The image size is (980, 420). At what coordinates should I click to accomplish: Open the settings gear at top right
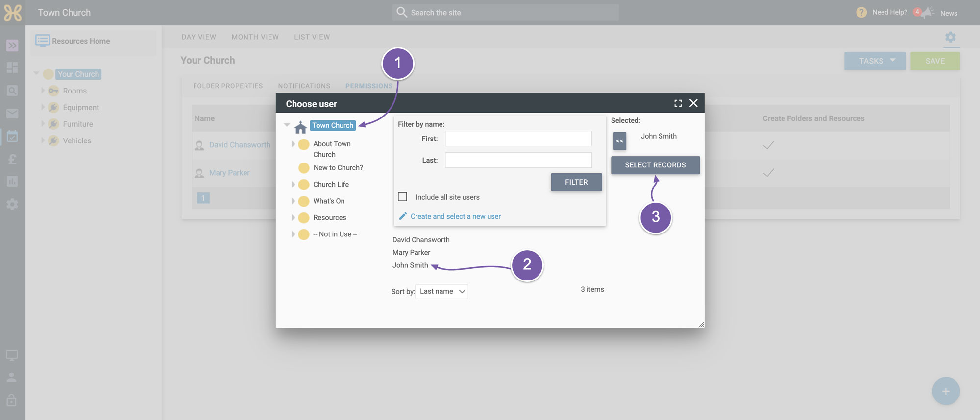coord(951,37)
